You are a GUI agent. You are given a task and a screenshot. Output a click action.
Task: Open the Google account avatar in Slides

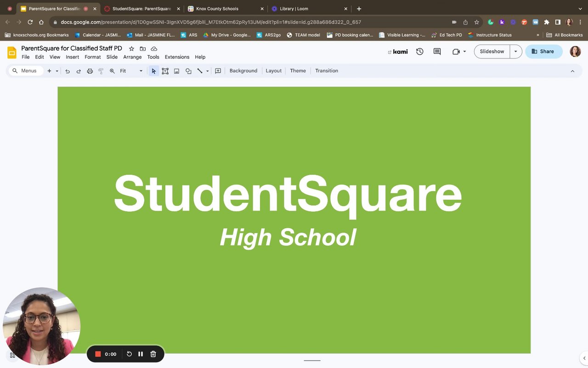[575, 52]
